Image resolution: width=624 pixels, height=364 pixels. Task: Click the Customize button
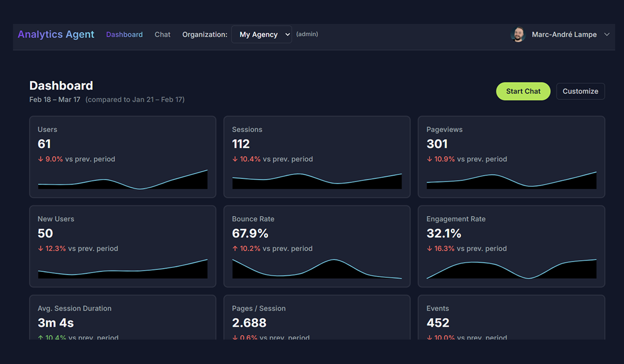click(x=580, y=91)
